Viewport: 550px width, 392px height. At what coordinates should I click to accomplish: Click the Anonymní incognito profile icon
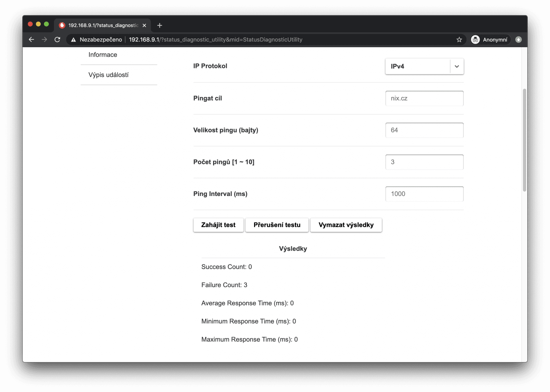pos(475,40)
